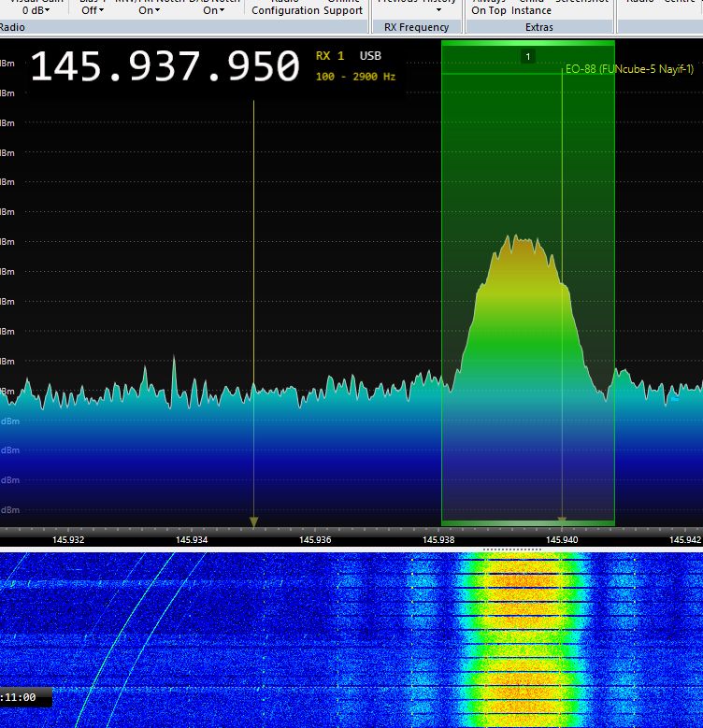Click the yellow marker arrow near 145.935
The height and width of the screenshot is (728, 703).
pos(253,522)
